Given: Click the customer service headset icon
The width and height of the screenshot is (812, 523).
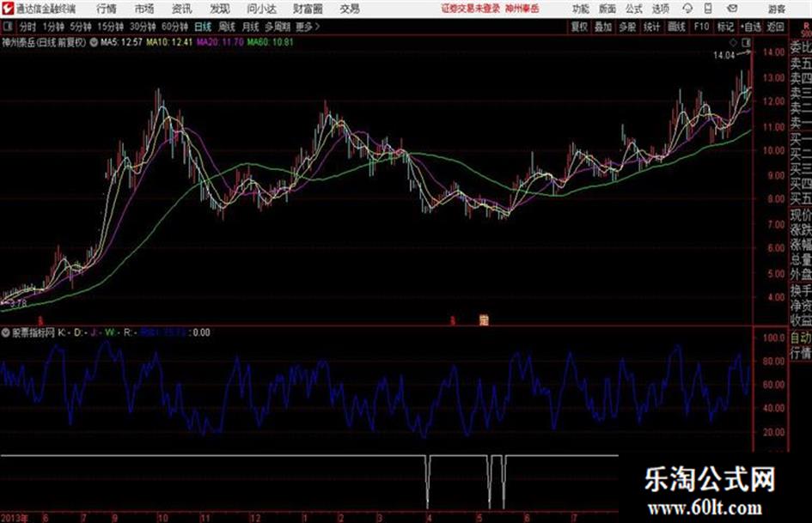Looking at the screenshot, I should tap(687, 9).
